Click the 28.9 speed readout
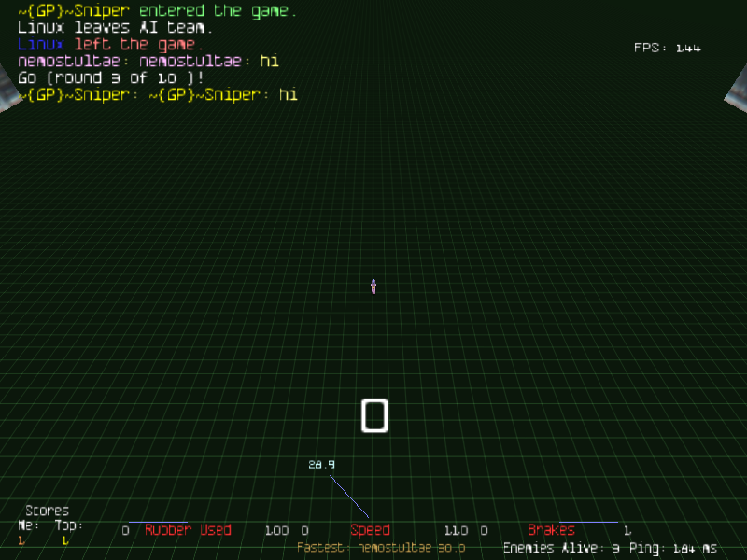This screenshot has width=747, height=560. (x=321, y=464)
